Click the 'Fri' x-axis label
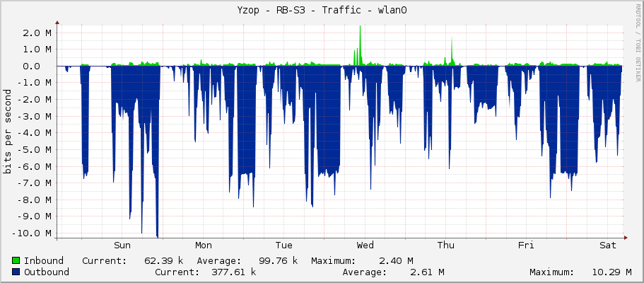The height and width of the screenshot is (283, 644). (526, 246)
